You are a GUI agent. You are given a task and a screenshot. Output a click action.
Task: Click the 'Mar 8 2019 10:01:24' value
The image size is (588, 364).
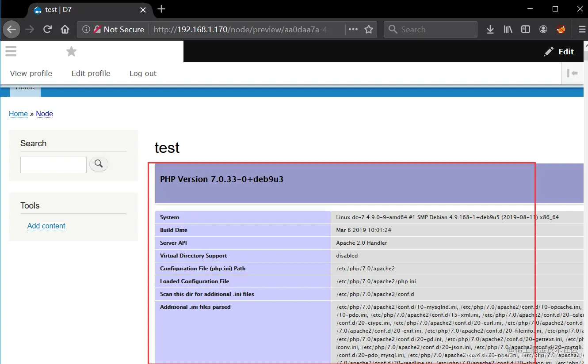click(x=363, y=230)
